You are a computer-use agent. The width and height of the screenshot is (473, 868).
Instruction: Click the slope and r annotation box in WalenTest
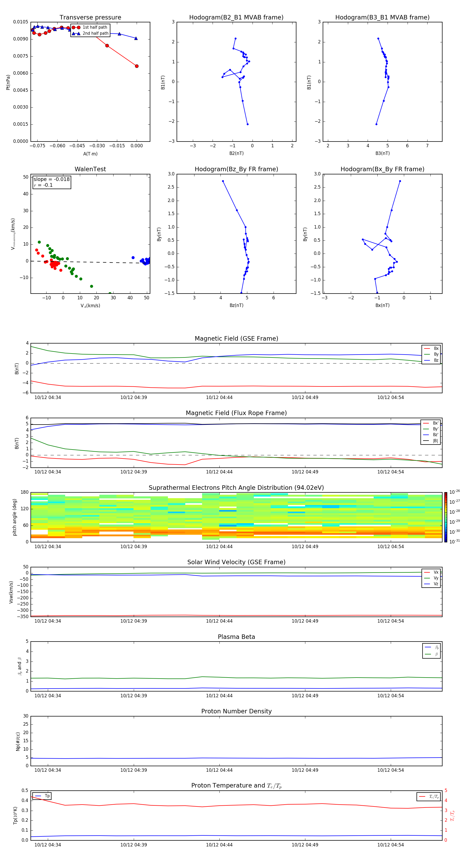point(52,182)
